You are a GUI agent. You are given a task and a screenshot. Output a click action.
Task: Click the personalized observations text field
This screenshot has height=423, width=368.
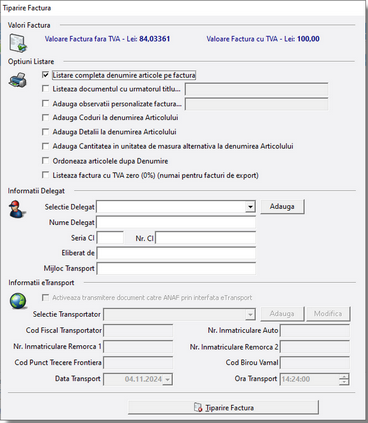click(256, 104)
